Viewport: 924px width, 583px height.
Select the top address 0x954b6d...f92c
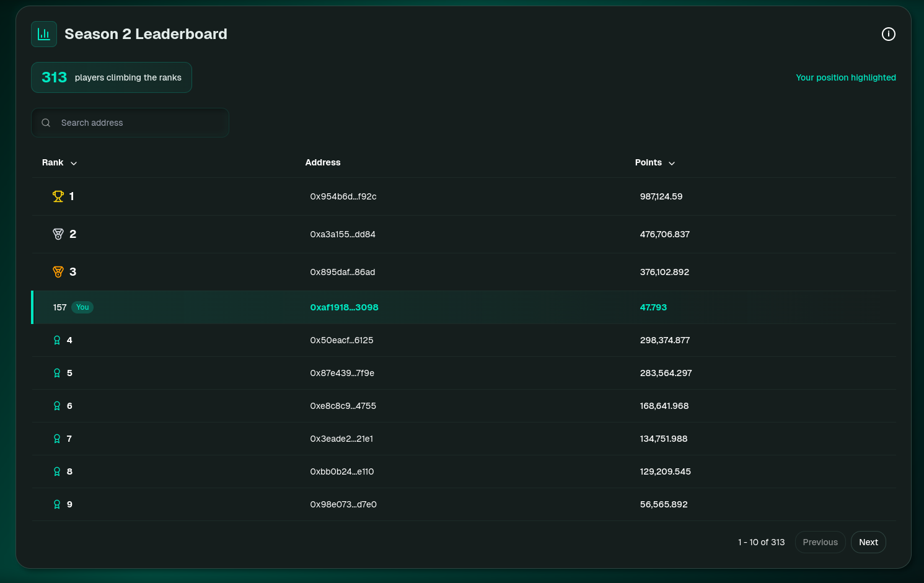tap(343, 196)
